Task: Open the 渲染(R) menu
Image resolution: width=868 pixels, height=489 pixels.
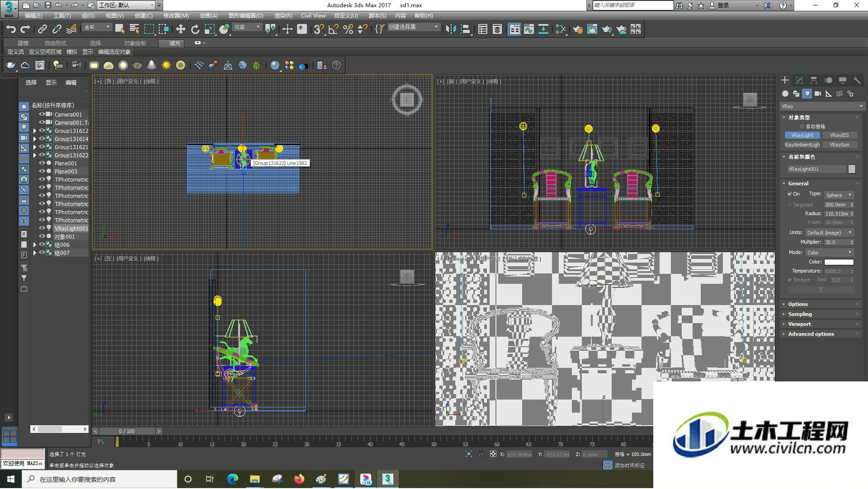Action: point(283,16)
